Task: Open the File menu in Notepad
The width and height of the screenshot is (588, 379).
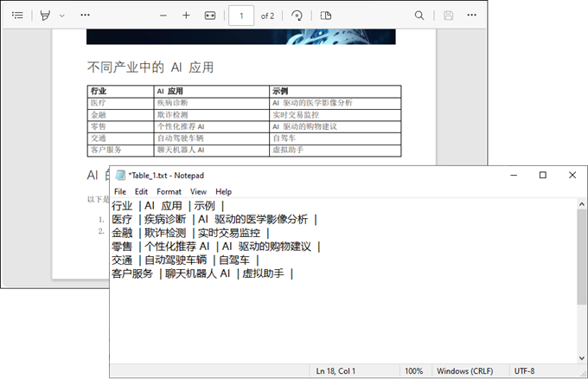Action: (120, 191)
